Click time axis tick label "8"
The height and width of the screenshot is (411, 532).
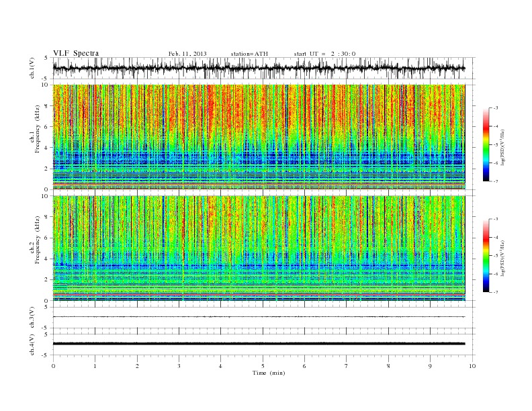(x=388, y=366)
